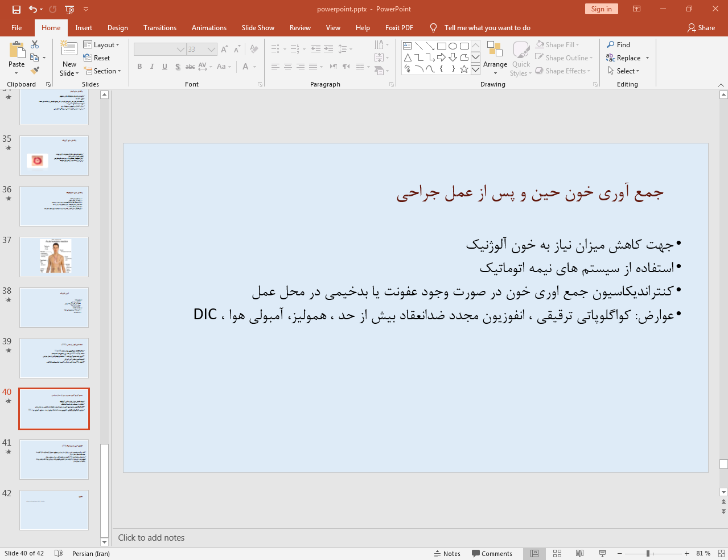This screenshot has width=728, height=560.
Task: Click the Sign in button
Action: pos(601,9)
